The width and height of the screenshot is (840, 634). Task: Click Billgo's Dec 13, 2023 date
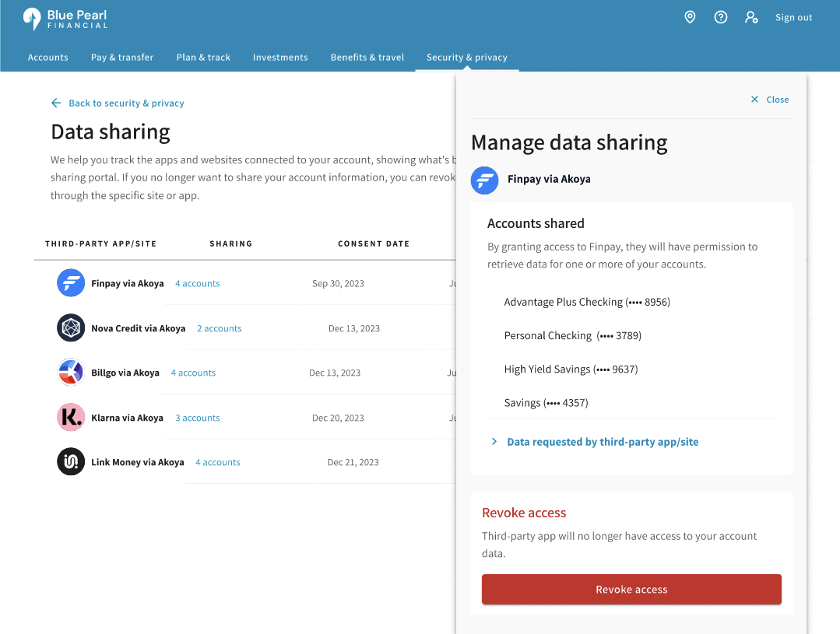click(335, 373)
